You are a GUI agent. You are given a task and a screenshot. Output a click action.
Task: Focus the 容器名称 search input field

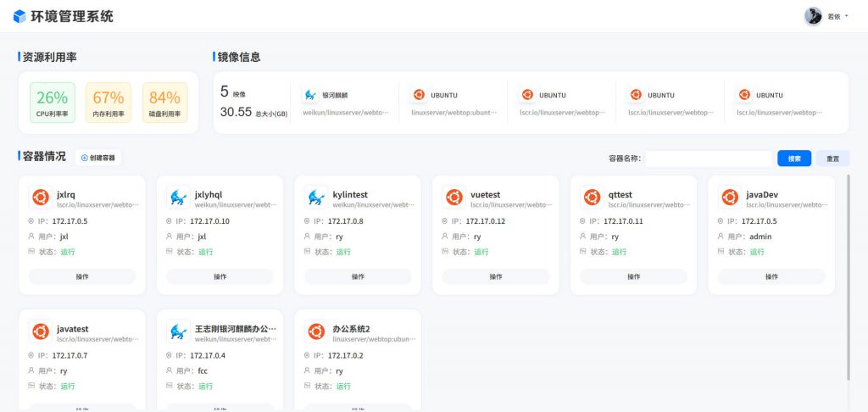709,159
